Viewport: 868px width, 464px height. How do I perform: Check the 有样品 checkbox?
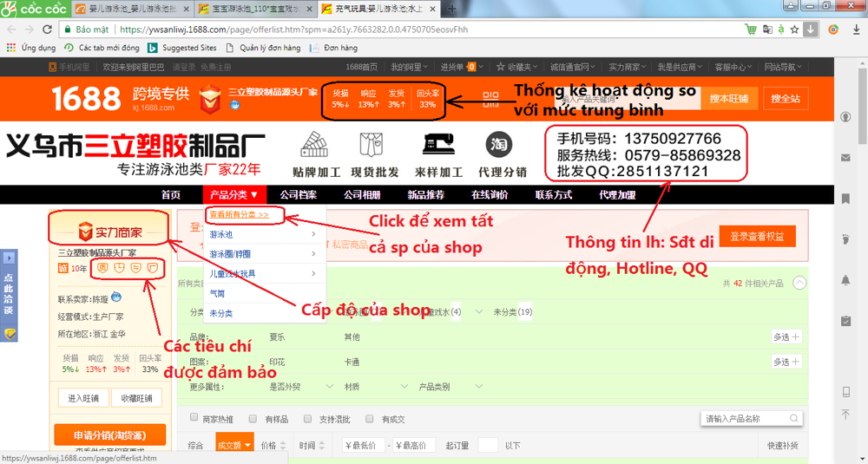(x=253, y=418)
